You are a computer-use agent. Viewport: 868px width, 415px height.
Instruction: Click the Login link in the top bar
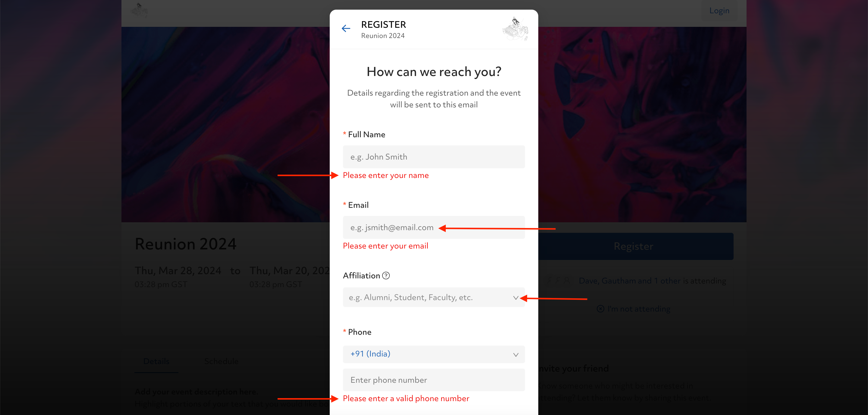719,11
